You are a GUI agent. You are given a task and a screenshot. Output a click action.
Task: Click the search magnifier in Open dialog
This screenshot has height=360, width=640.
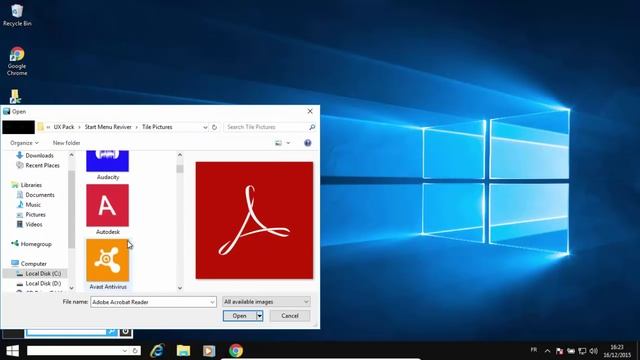point(312,127)
